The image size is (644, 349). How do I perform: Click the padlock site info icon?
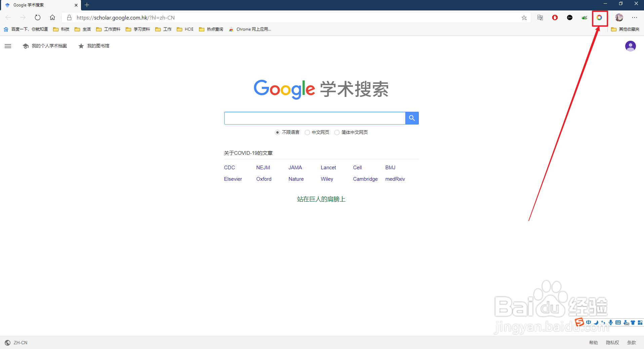click(x=69, y=18)
